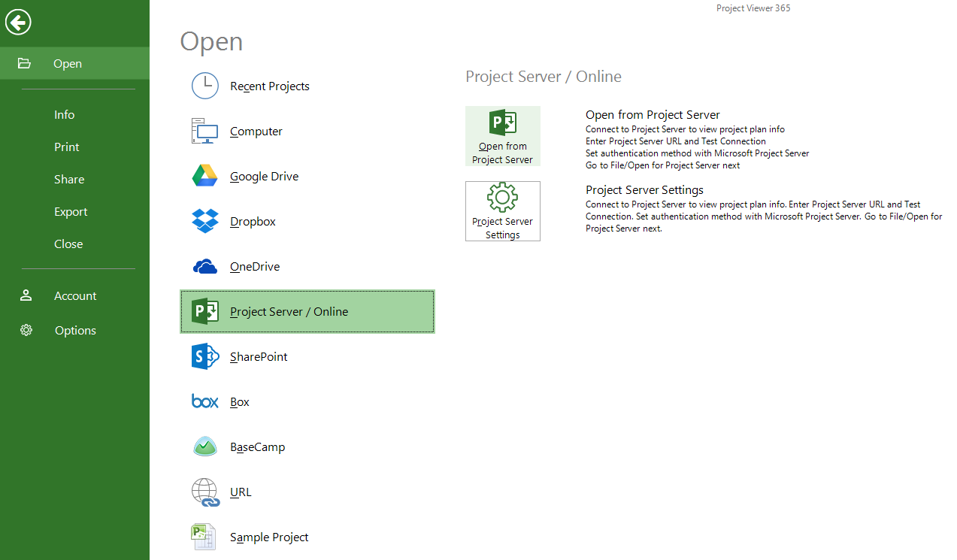Viewport: 957px width, 560px height.
Task: Select the Sample Project label
Action: pos(269,537)
